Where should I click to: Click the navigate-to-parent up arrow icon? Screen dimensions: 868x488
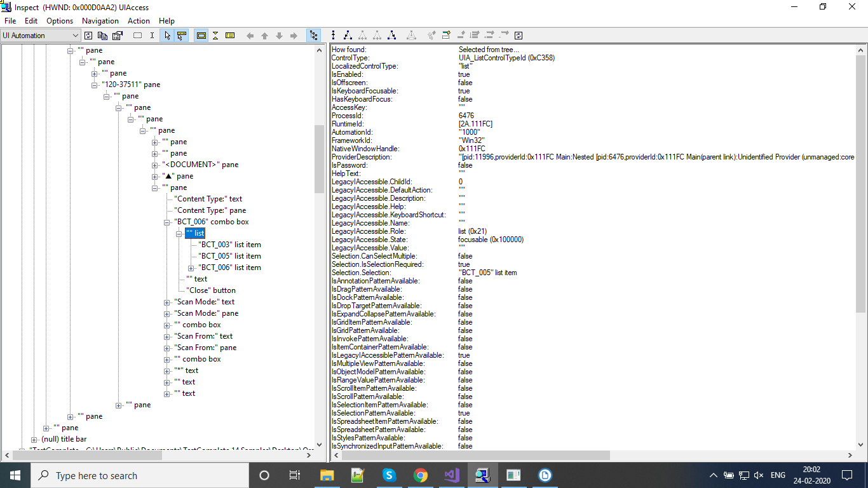click(264, 36)
